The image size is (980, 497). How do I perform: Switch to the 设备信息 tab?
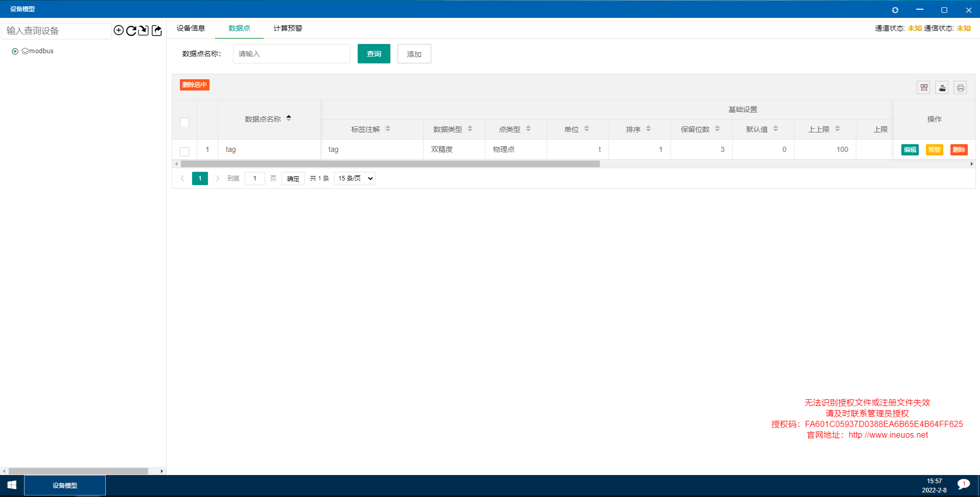191,28
